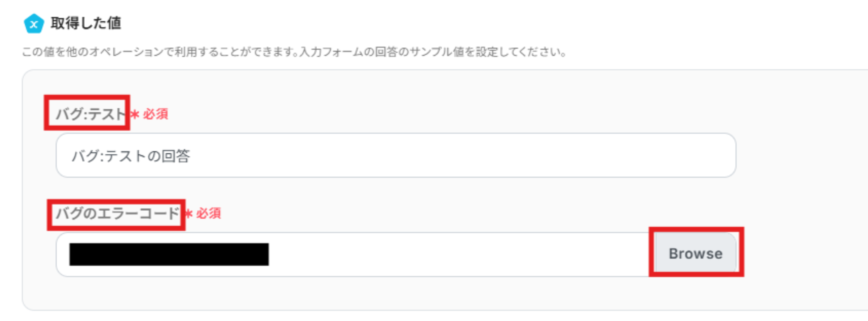The width and height of the screenshot is (868, 321).
Task: Click the 必須 marker next to バグ:テスト
Action: click(156, 114)
